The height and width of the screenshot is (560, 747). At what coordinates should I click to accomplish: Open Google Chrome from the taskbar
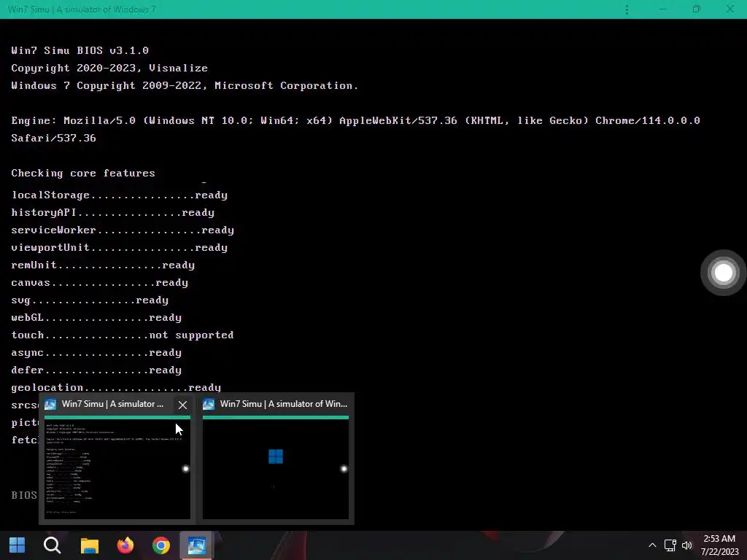point(161,545)
